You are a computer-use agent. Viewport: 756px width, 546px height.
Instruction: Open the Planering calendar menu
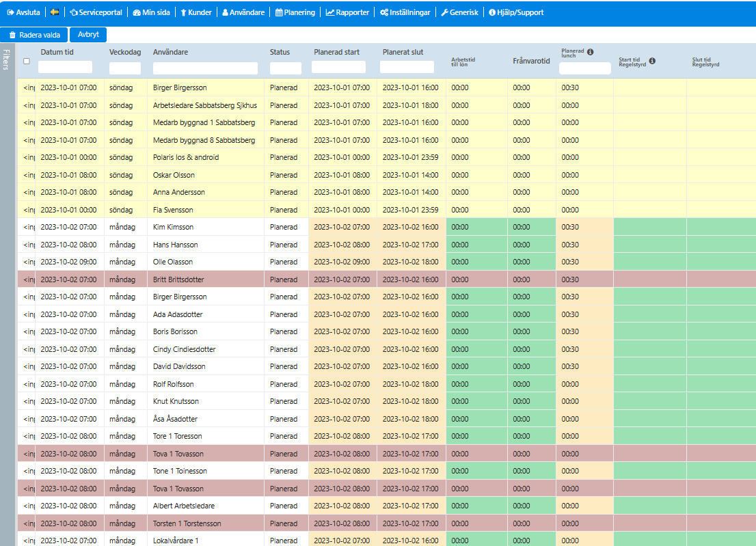(295, 12)
